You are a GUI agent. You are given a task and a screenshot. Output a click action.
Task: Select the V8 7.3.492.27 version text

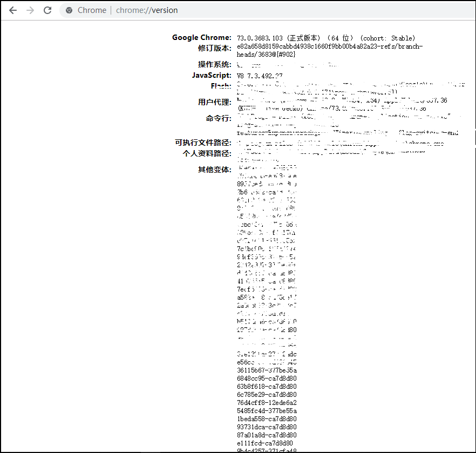pyautogui.click(x=260, y=76)
